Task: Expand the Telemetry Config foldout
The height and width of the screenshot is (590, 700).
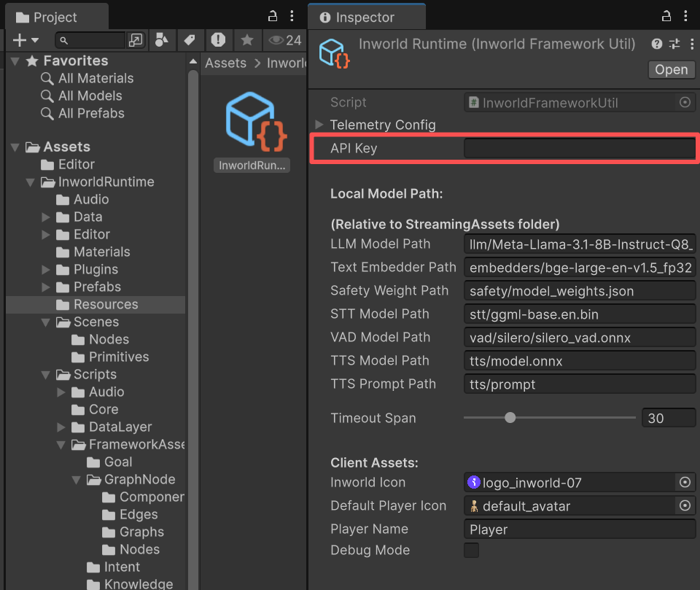Action: tap(319, 125)
